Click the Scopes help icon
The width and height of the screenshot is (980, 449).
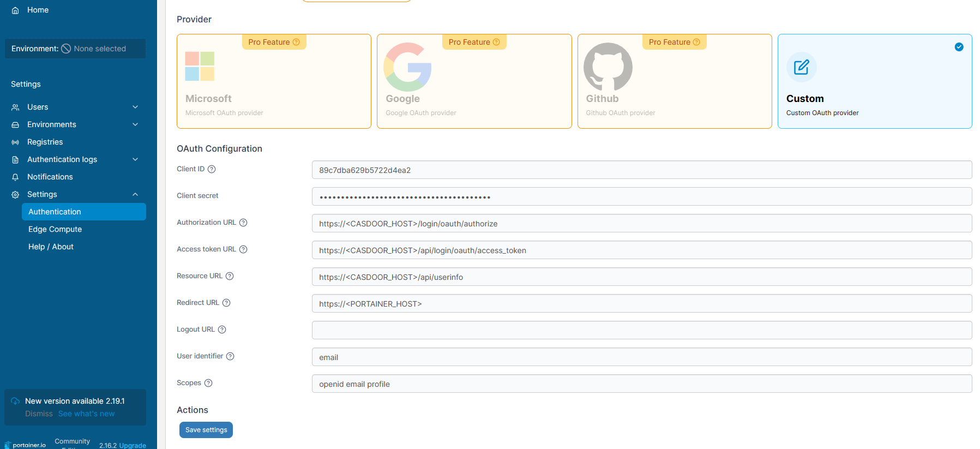tap(208, 383)
